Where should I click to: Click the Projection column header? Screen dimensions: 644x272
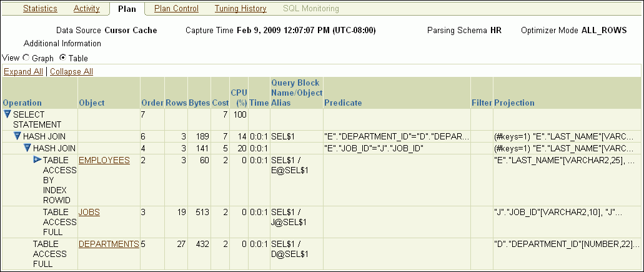514,103
